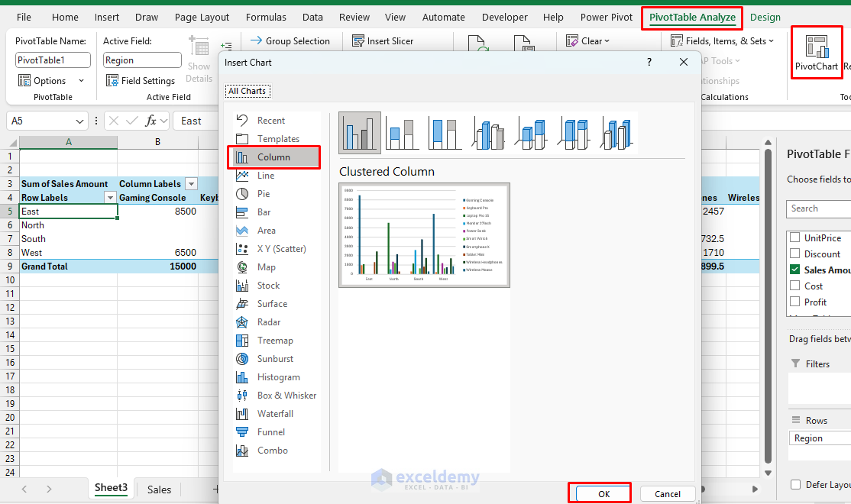
Task: Open the Column Labels filter dropdown
Action: pyautogui.click(x=190, y=183)
